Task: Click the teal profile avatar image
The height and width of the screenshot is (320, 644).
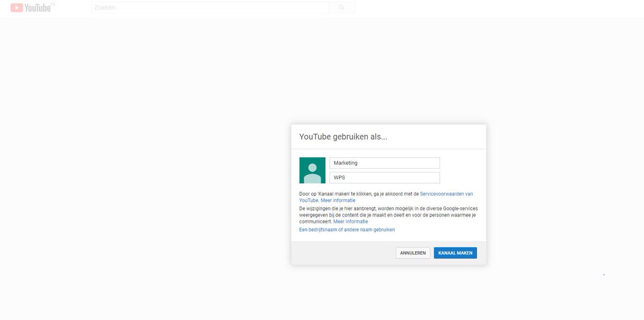Action: [x=312, y=170]
